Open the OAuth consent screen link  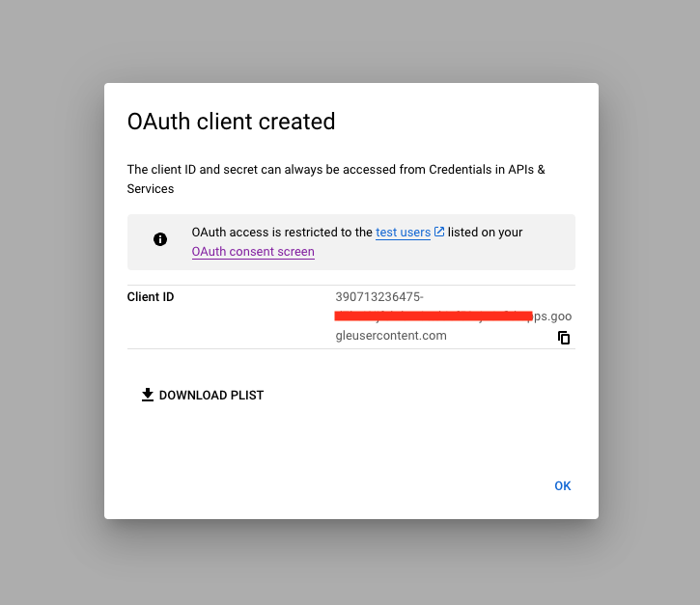click(253, 252)
